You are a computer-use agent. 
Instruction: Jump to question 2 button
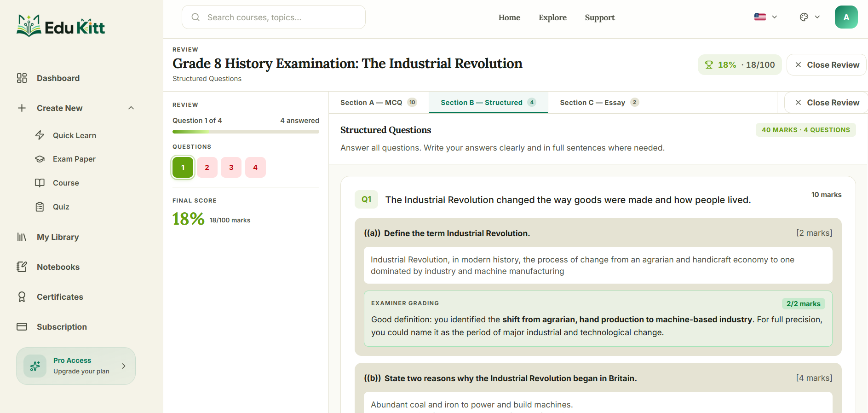coord(207,168)
